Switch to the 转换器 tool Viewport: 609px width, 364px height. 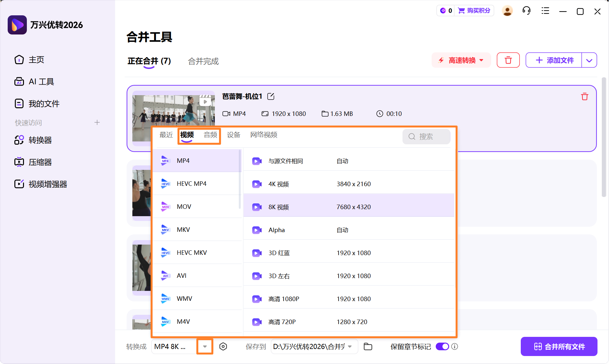[40, 140]
